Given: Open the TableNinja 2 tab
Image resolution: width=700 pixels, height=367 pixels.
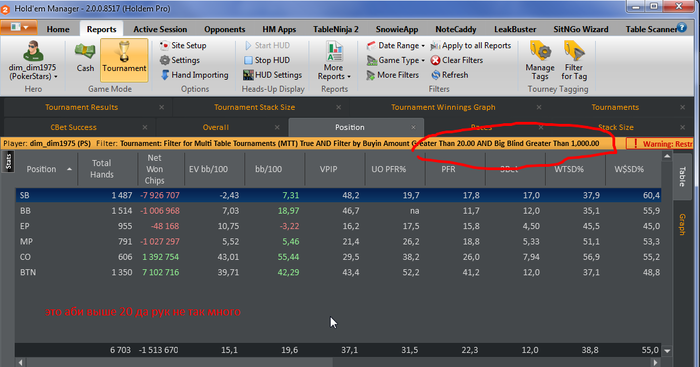Looking at the screenshot, I should (336, 29).
